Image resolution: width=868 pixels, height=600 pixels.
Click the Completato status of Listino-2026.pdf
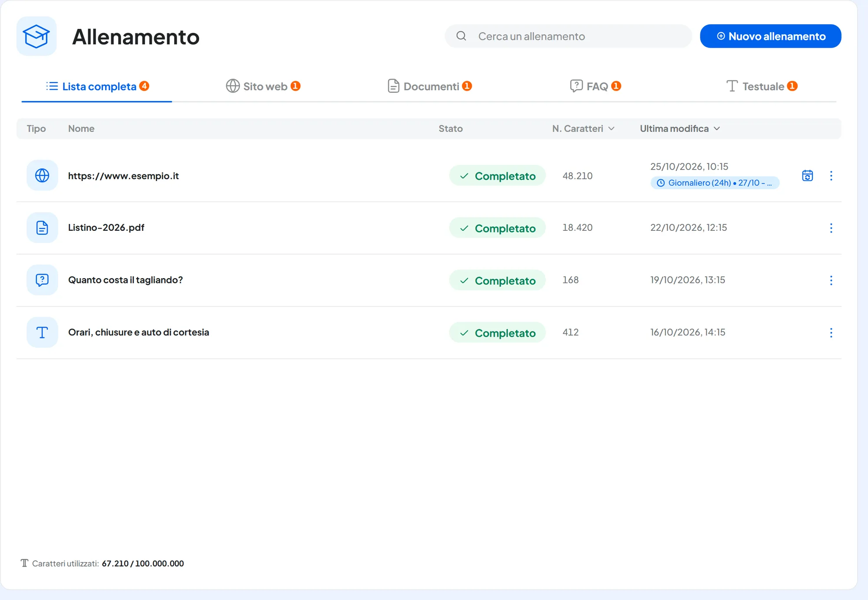(x=497, y=228)
